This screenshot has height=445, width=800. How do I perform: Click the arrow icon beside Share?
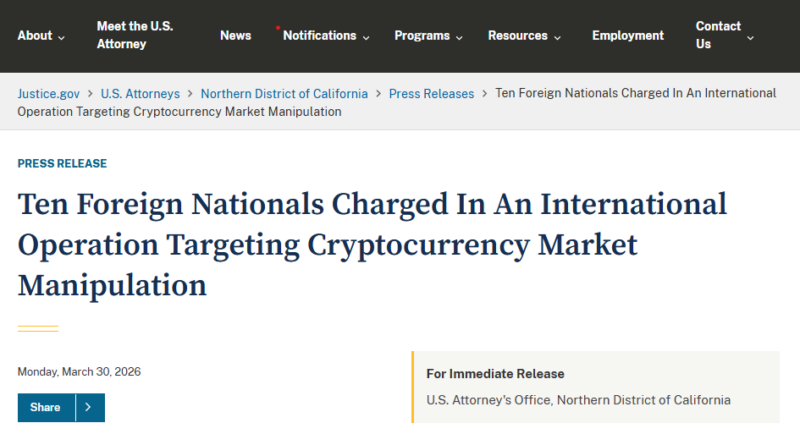(x=89, y=407)
